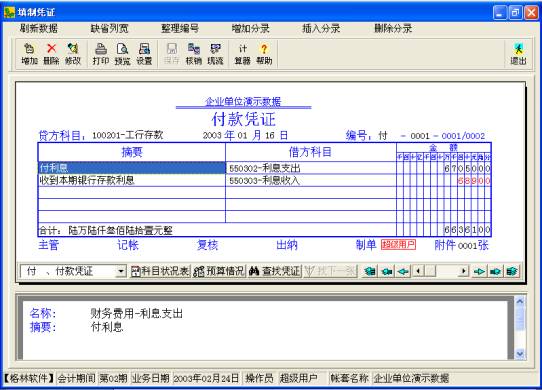This screenshot has width=542, height=390.
Task: Click the 100201-工行存款 credit account field
Action: [128, 135]
